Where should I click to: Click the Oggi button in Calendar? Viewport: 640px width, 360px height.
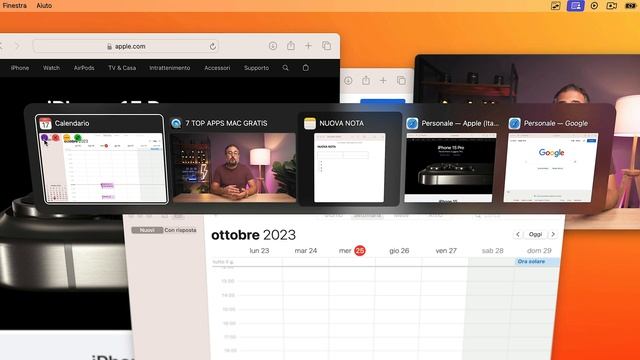click(x=535, y=234)
